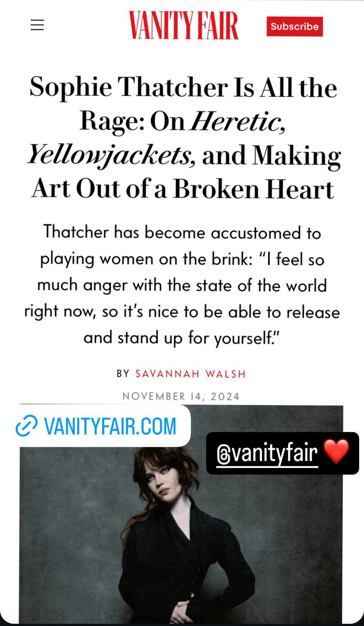
Task: Click "Art Out of a Broken Heart" headline line
Action: (x=183, y=188)
